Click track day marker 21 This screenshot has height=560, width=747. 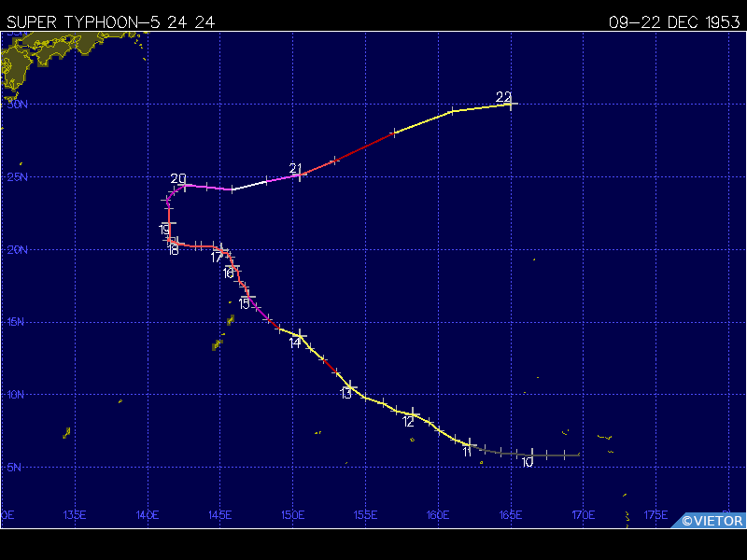coord(295,168)
